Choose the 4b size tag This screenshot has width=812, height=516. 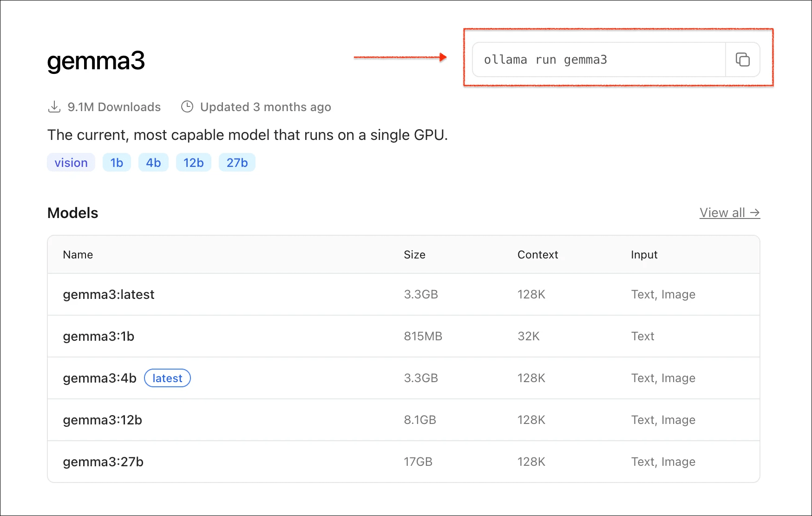tap(153, 163)
